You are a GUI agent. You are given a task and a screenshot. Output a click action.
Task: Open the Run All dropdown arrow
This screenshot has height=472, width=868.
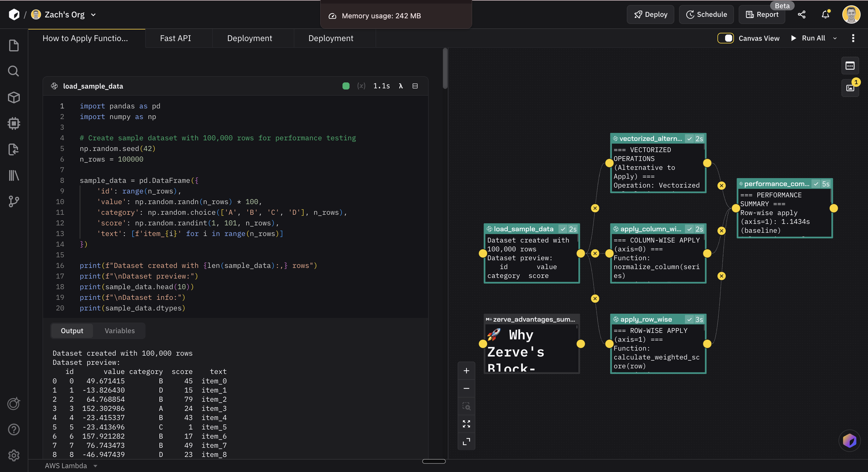pos(835,38)
